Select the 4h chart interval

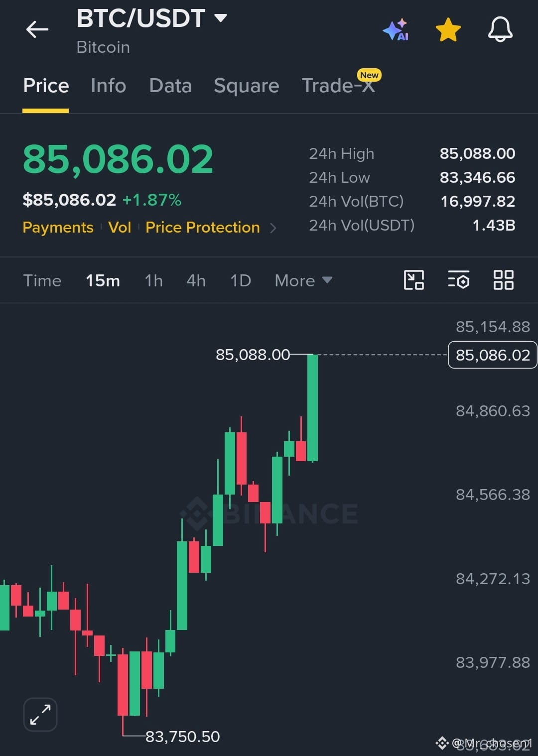[196, 280]
